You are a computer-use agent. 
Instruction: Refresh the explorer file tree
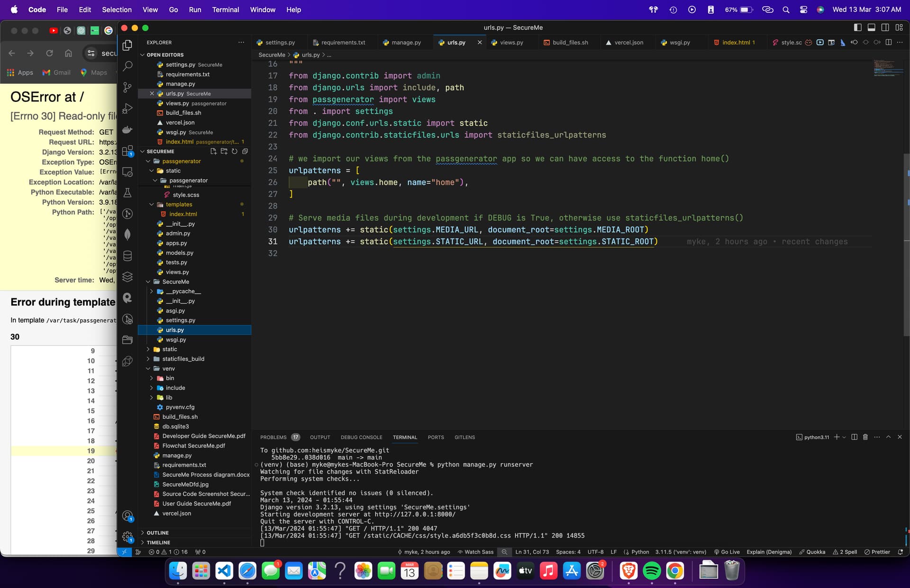(x=235, y=152)
